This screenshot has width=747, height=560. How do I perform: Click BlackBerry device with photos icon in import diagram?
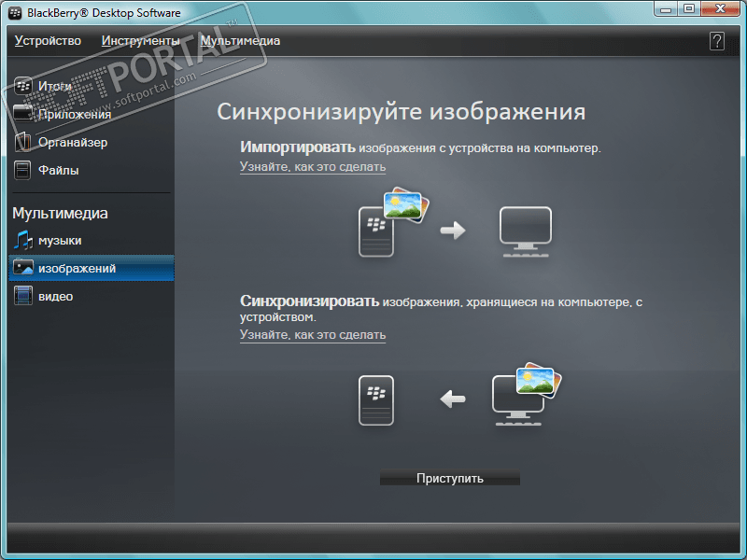coord(393,222)
